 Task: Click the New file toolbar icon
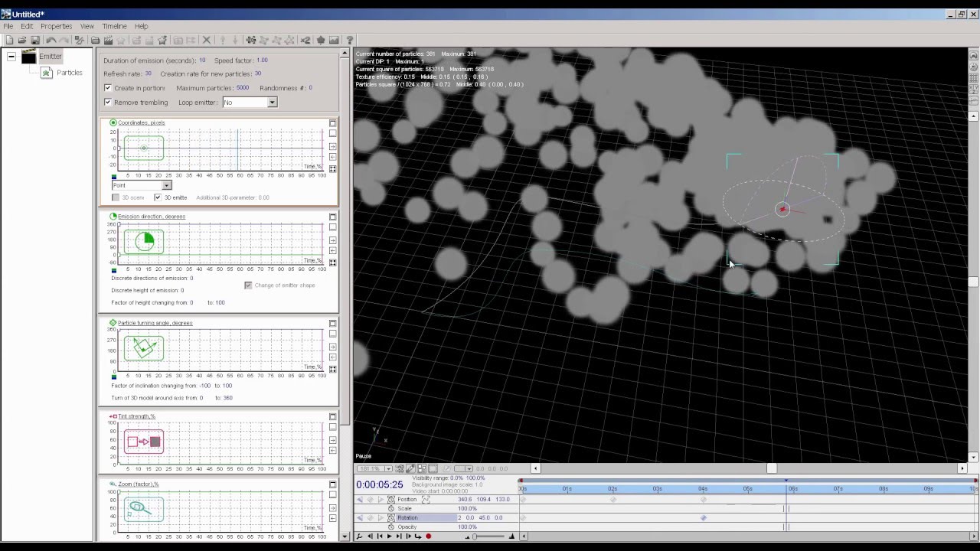(x=10, y=40)
